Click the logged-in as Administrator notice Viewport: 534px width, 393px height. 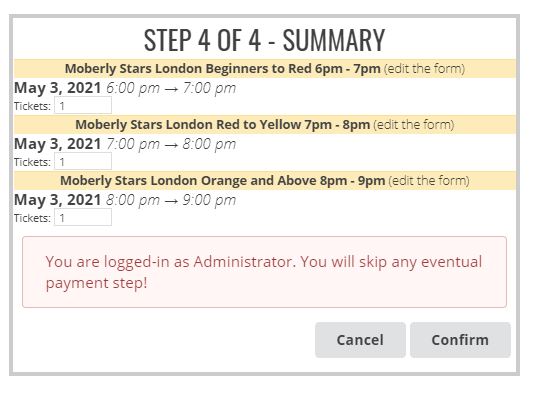point(264,272)
